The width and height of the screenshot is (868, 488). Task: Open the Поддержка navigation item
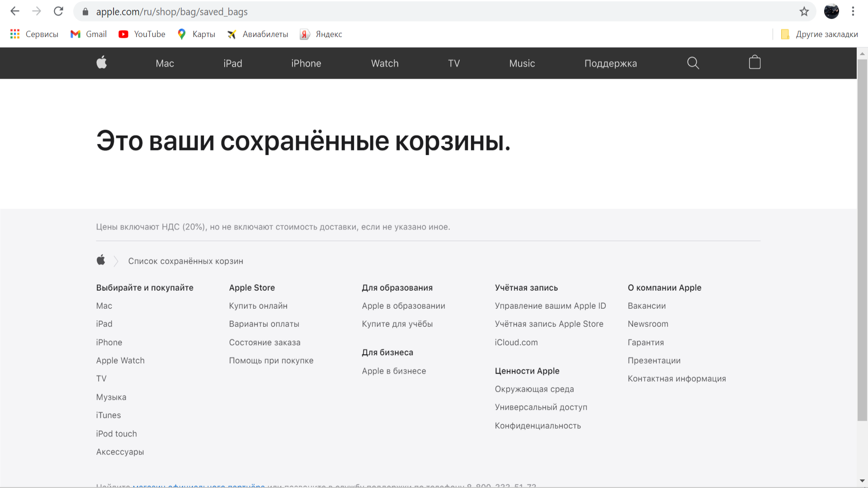pos(611,64)
